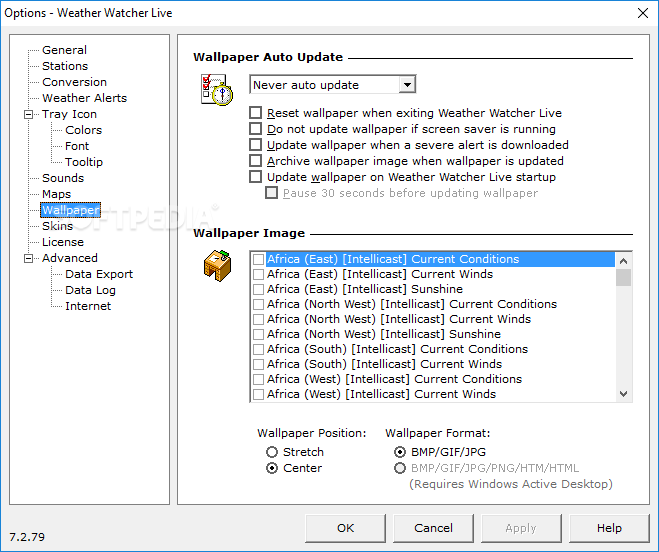Select Wallpaper in options tree
The height and width of the screenshot is (552, 659).
click(x=71, y=210)
